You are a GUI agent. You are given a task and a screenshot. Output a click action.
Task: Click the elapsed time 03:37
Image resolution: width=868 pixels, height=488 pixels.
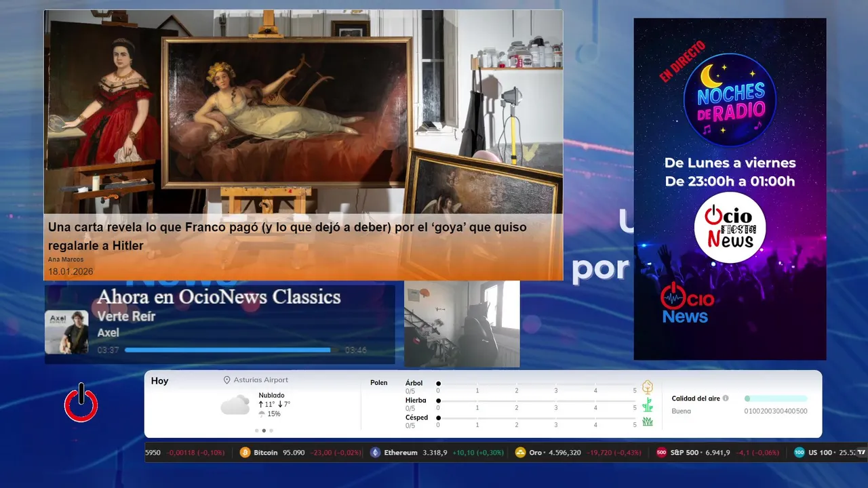click(108, 350)
